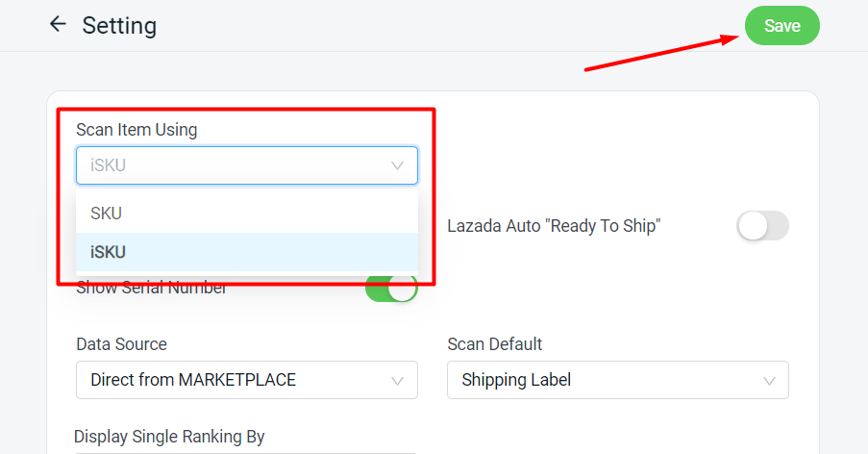Open dropdown showing Shipping Label
Screen dimensions: 868x454
pos(604,380)
